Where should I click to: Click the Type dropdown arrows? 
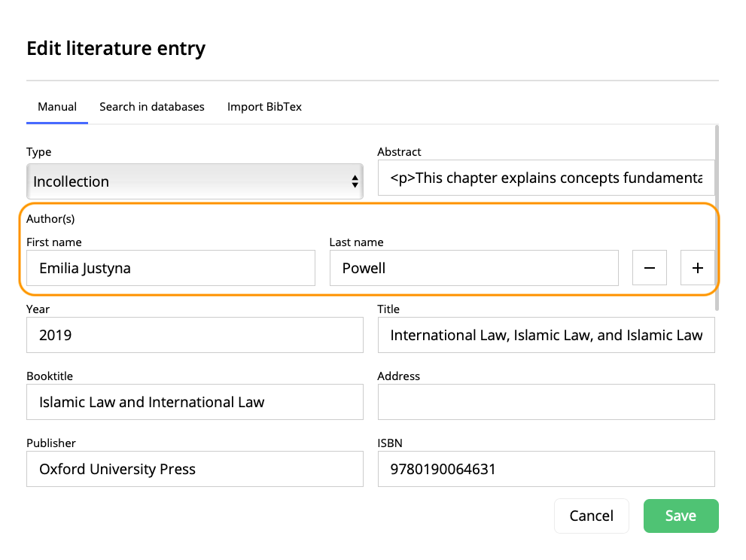(x=355, y=181)
